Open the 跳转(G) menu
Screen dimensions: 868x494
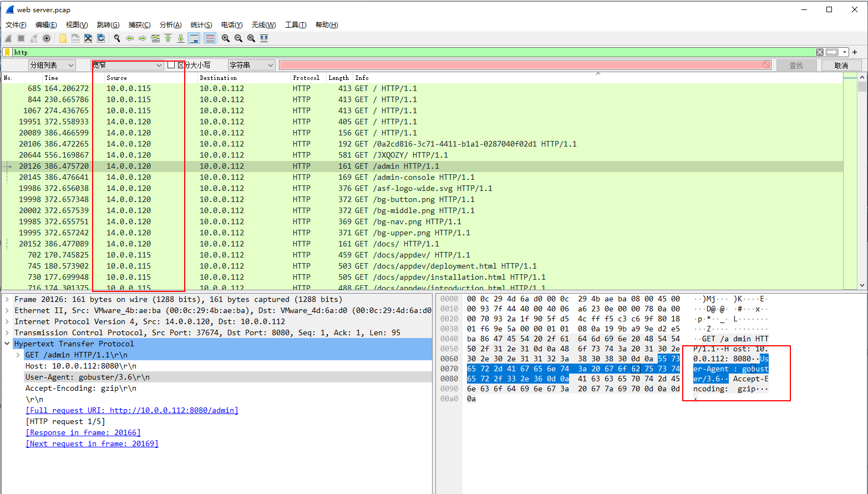(108, 25)
